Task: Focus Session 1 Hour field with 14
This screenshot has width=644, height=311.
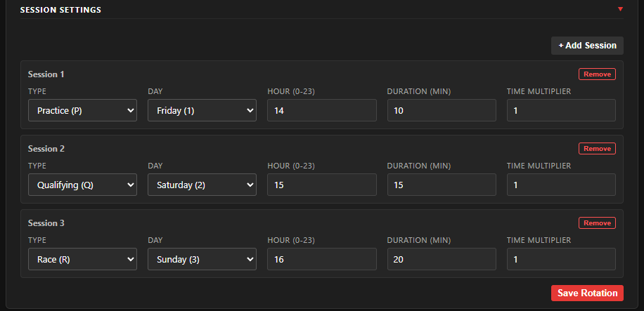Action: click(322, 110)
